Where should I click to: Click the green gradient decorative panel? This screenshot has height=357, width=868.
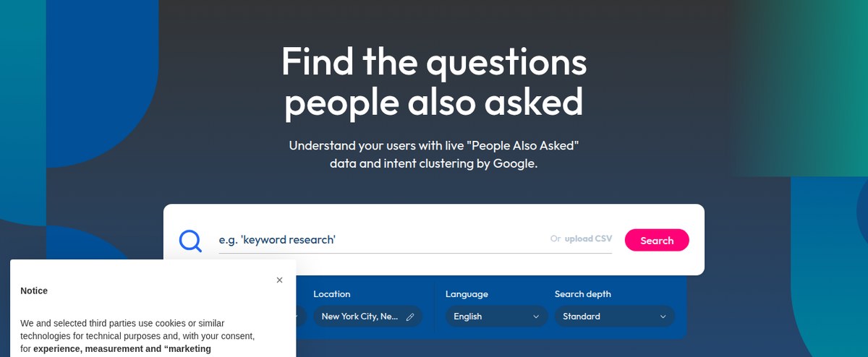coord(799,87)
